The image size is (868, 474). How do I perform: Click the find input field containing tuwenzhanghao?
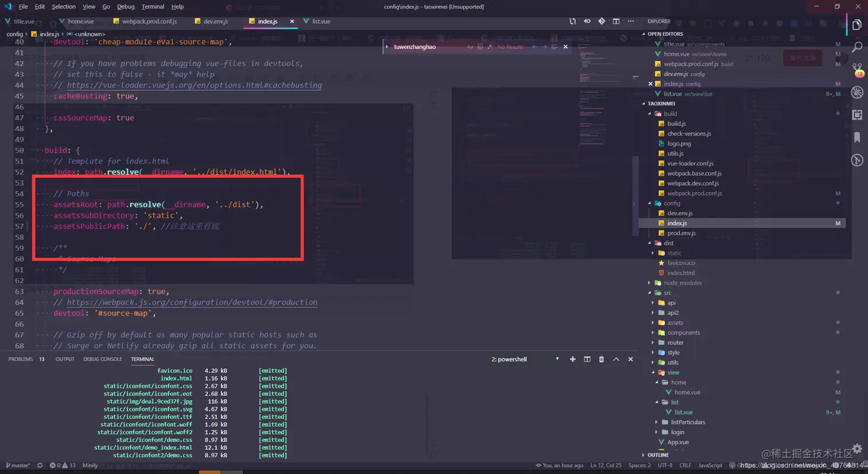coord(429,47)
